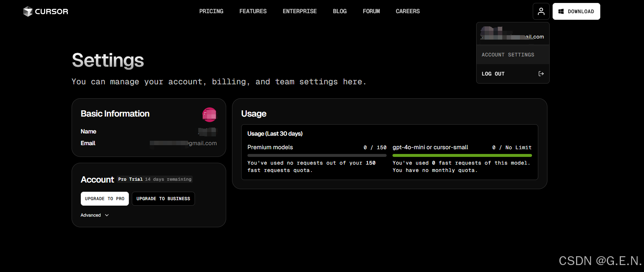This screenshot has width=644, height=272.
Task: Click the '0 / 150' quota value
Action: tap(375, 147)
